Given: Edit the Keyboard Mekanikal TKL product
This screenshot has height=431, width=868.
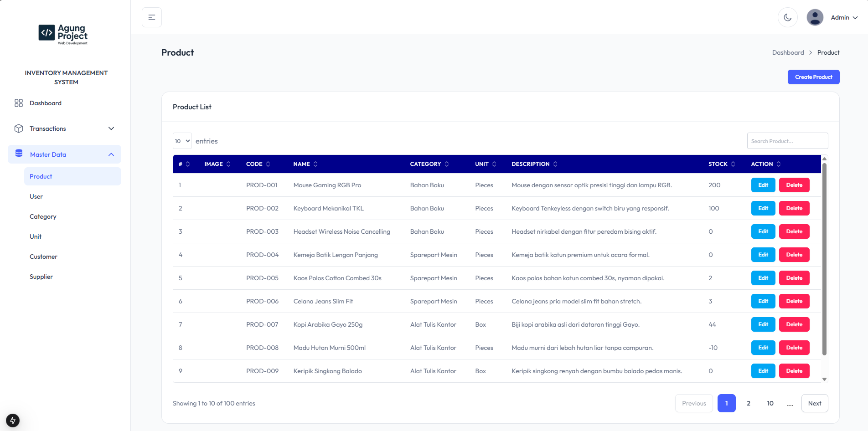Looking at the screenshot, I should point(763,208).
